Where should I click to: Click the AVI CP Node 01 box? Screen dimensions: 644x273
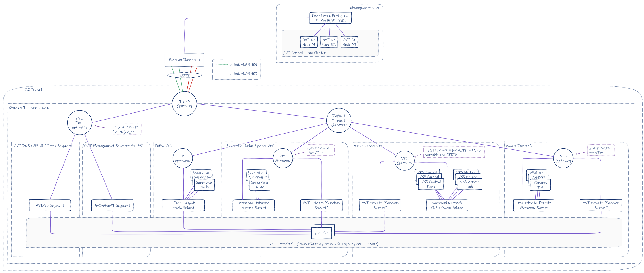coord(309,42)
